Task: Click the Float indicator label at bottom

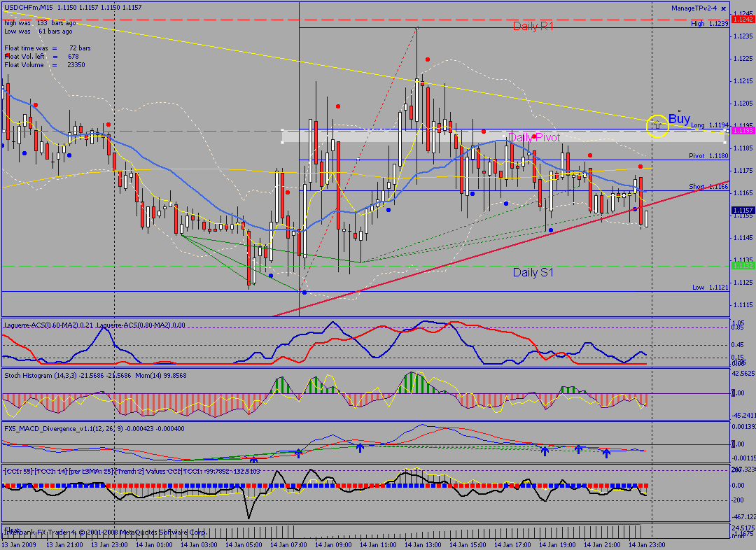Action: pyautogui.click(x=13, y=530)
